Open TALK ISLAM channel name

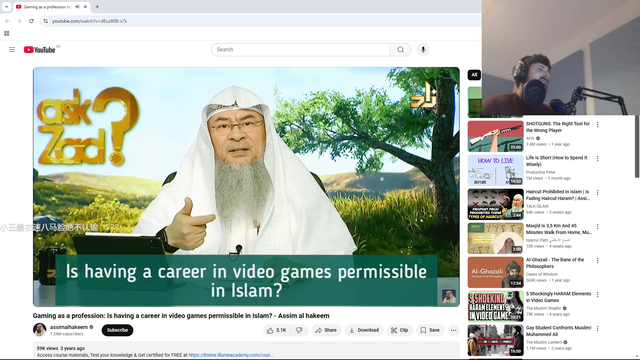[537, 206]
